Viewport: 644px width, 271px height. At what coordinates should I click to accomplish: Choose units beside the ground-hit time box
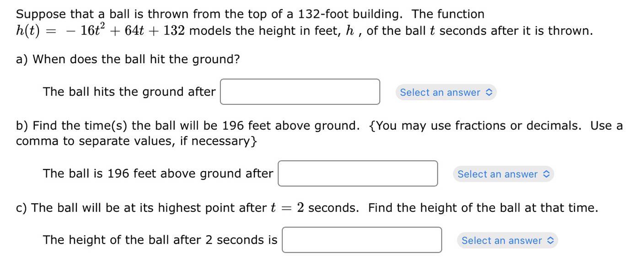click(446, 92)
